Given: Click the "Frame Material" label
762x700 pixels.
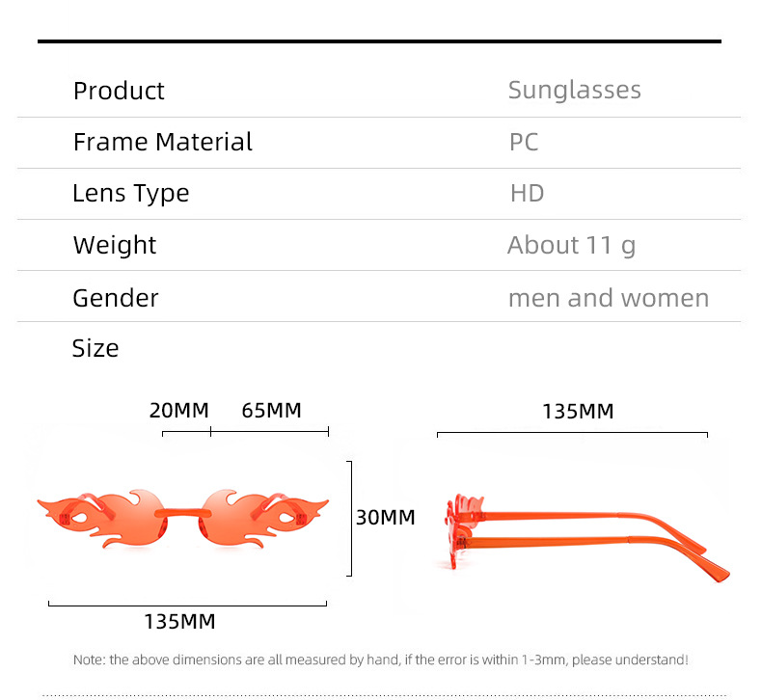Looking at the screenshot, I should 162,143.
